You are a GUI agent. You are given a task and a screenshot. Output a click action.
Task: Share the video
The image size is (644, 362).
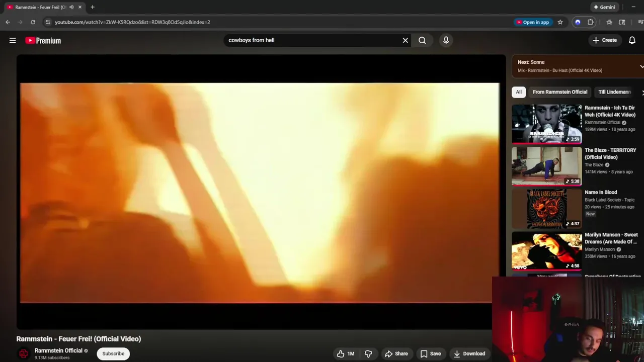point(396,353)
